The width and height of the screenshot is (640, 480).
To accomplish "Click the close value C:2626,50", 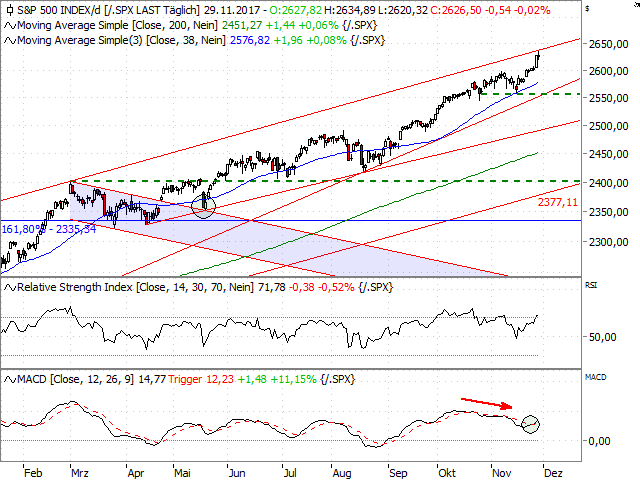I will point(456,10).
